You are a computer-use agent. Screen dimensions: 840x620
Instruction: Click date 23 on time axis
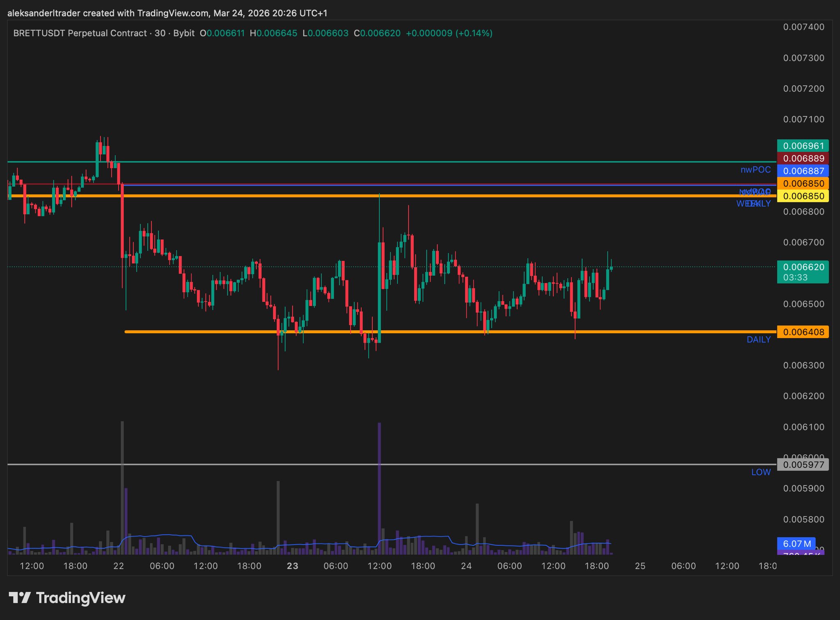[x=292, y=566]
